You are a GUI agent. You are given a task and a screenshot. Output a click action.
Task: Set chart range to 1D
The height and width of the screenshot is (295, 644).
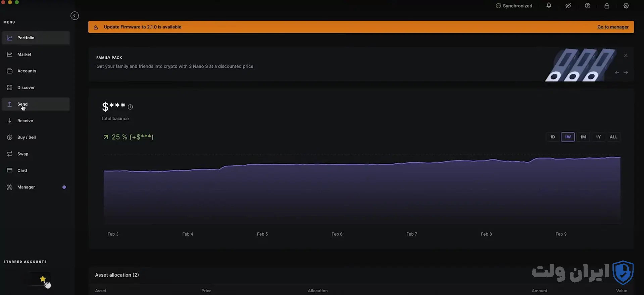[x=552, y=137]
